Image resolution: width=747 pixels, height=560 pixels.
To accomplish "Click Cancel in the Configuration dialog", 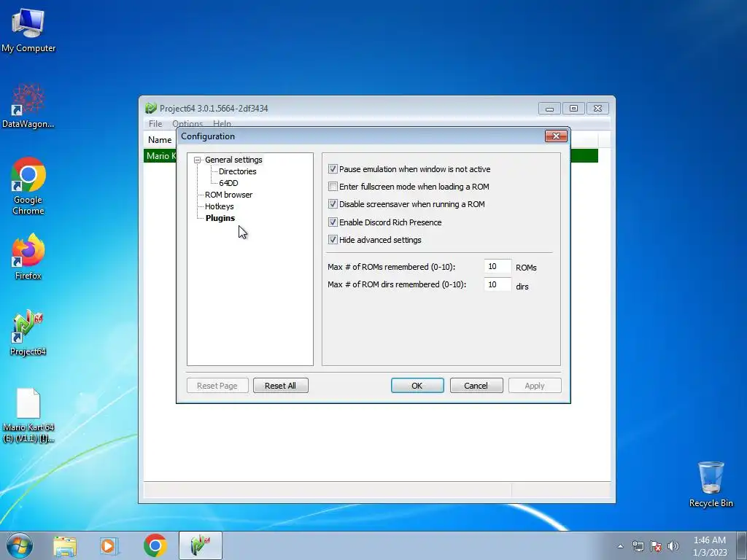I will coord(476,386).
